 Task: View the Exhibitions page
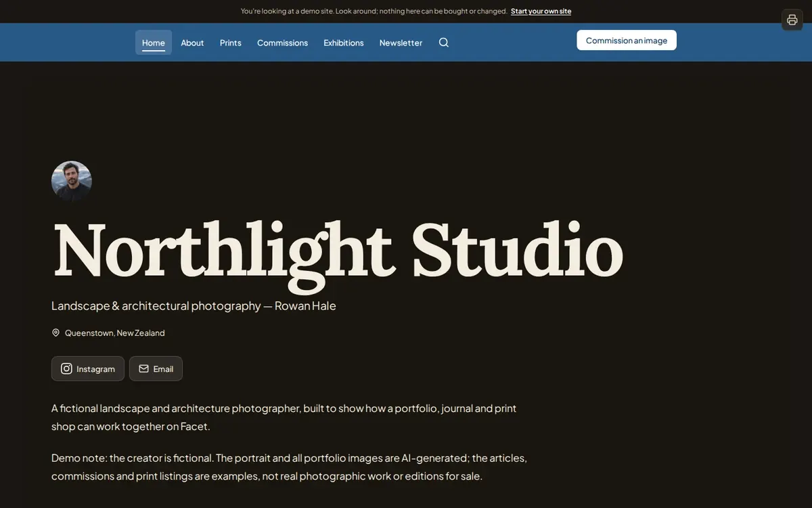tap(344, 43)
